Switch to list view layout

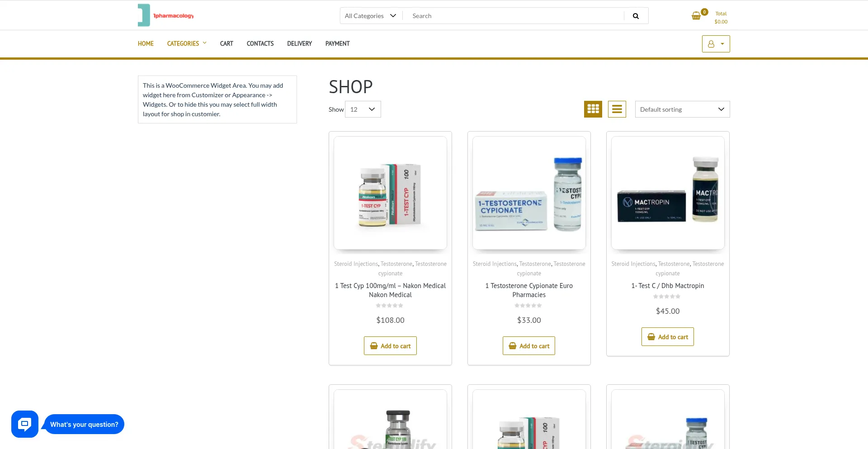[617, 109]
